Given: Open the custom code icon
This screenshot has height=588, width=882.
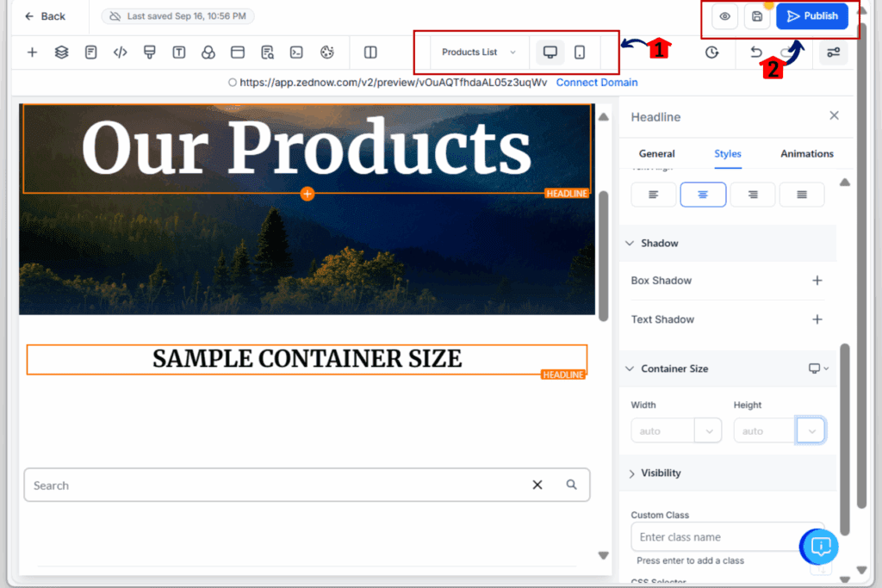Looking at the screenshot, I should pyautogui.click(x=120, y=53).
